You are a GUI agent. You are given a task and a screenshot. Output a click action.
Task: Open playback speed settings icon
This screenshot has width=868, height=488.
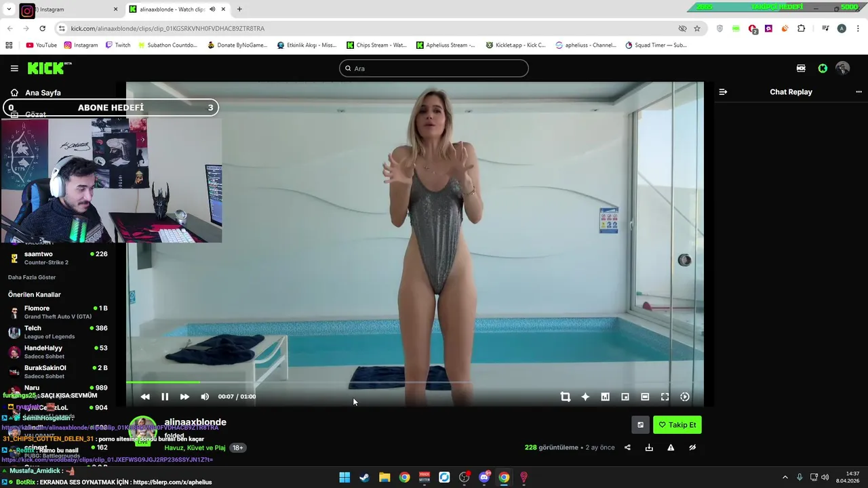pos(685,396)
